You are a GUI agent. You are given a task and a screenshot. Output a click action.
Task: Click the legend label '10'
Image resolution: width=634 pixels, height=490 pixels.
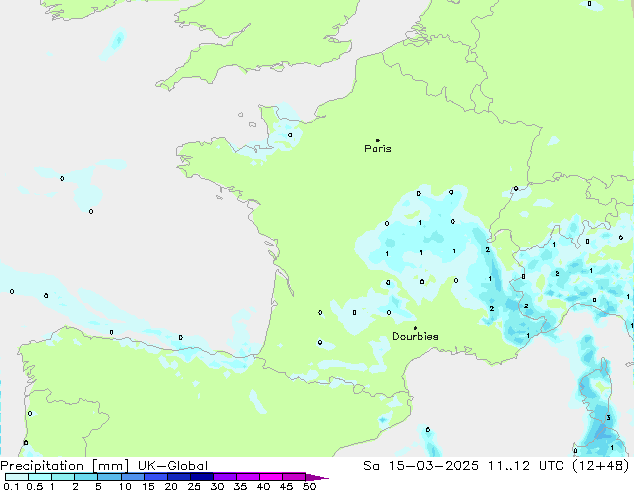(x=125, y=486)
